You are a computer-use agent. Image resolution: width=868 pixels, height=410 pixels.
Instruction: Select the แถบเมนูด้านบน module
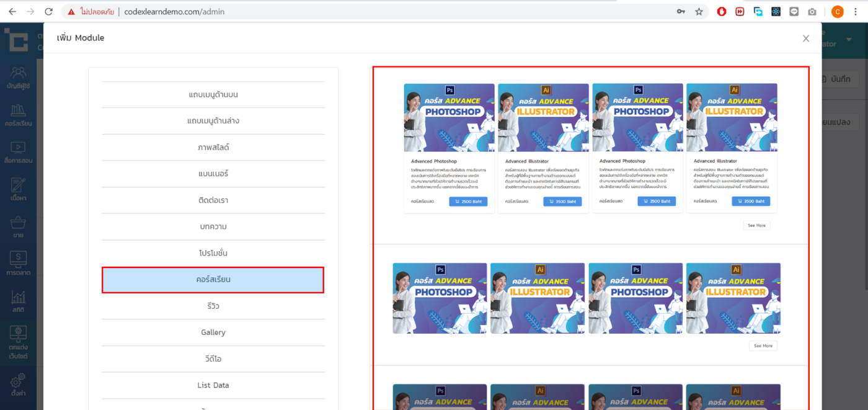pyautogui.click(x=213, y=95)
